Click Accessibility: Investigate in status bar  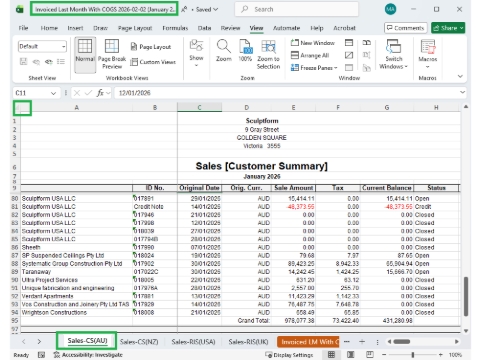pyautogui.click(x=88, y=355)
